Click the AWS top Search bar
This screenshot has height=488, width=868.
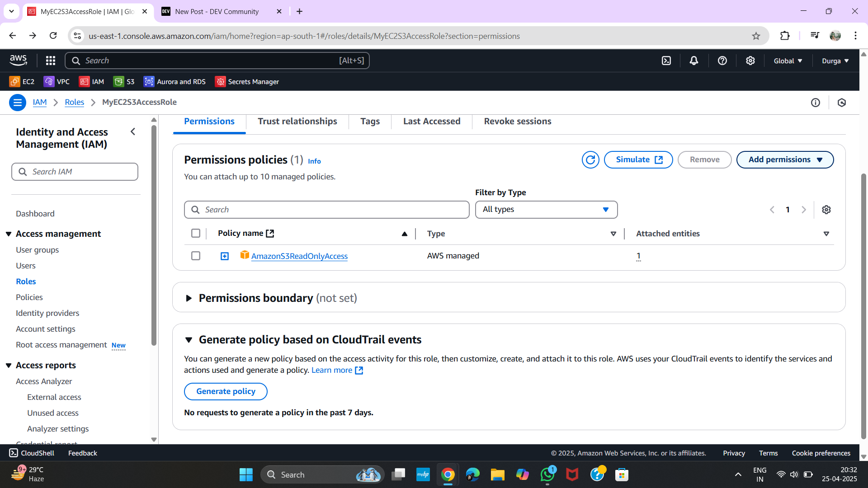[217, 61]
